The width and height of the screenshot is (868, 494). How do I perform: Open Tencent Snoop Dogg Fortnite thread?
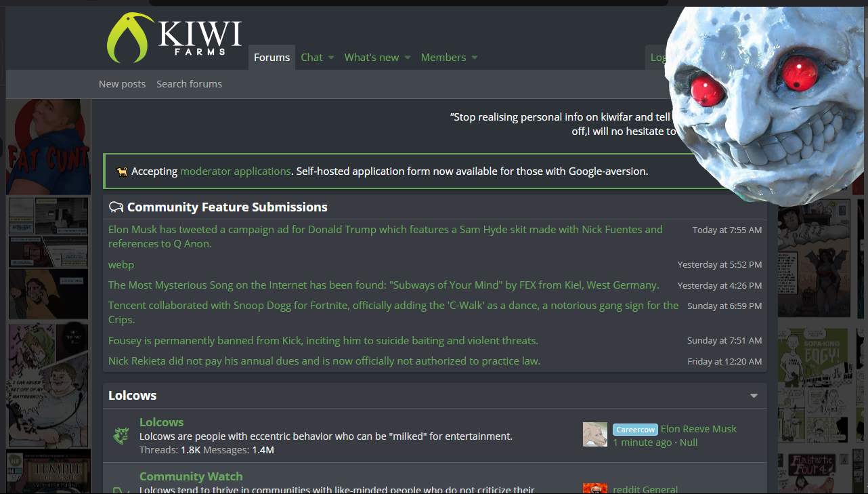[x=393, y=312]
